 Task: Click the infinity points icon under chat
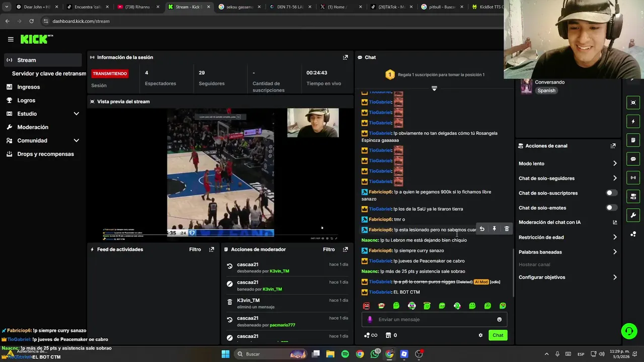pyautogui.click(x=370, y=335)
